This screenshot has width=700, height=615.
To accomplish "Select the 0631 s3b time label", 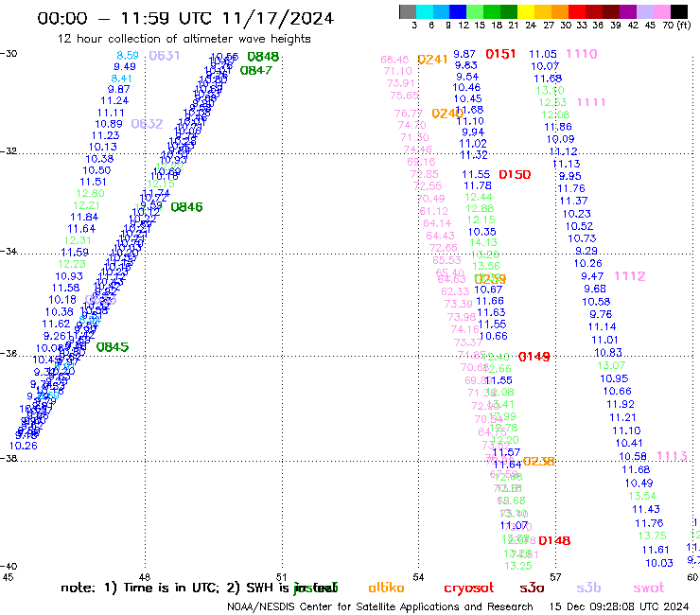I will coord(165,56).
